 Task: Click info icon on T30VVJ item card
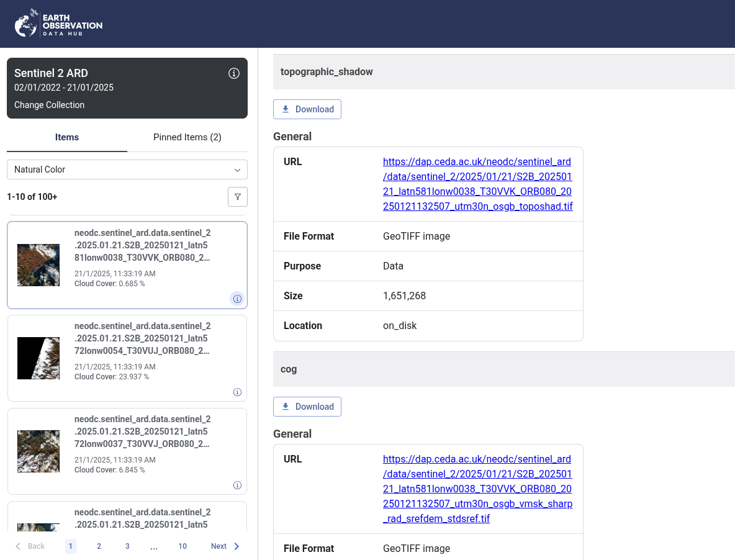237,485
